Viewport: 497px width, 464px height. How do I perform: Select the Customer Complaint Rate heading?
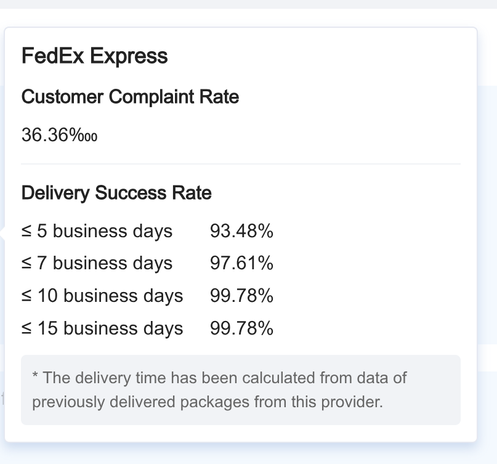[130, 97]
